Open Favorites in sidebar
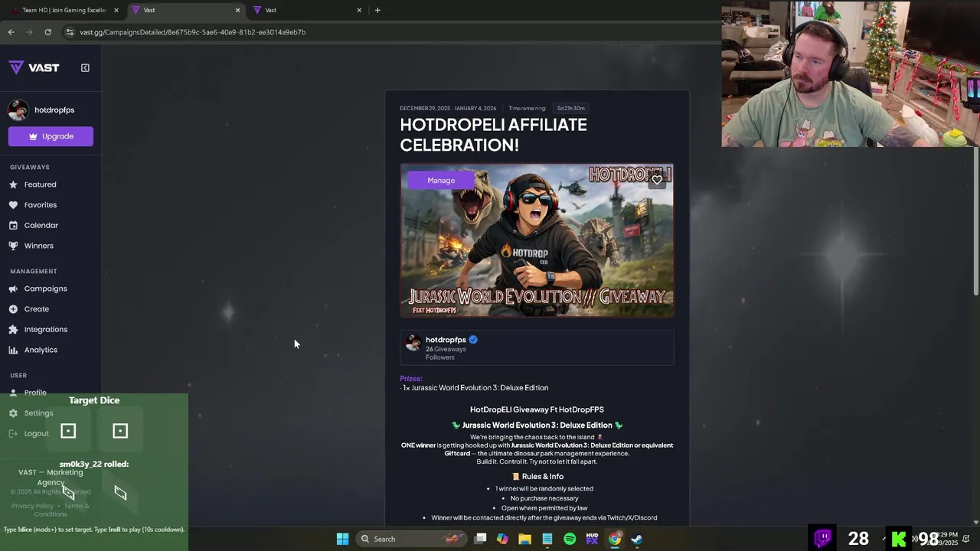Screen dimensions: 980x551 coord(41,205)
